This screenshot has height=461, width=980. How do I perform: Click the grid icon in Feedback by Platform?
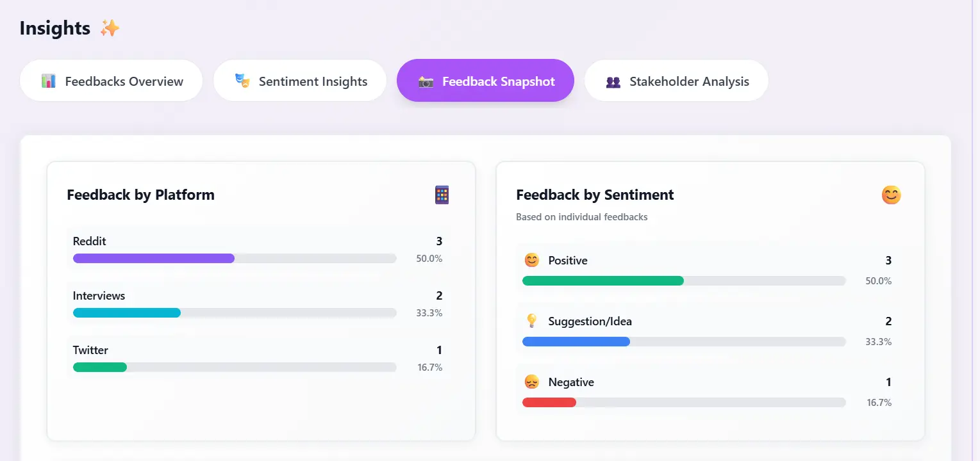click(x=442, y=195)
